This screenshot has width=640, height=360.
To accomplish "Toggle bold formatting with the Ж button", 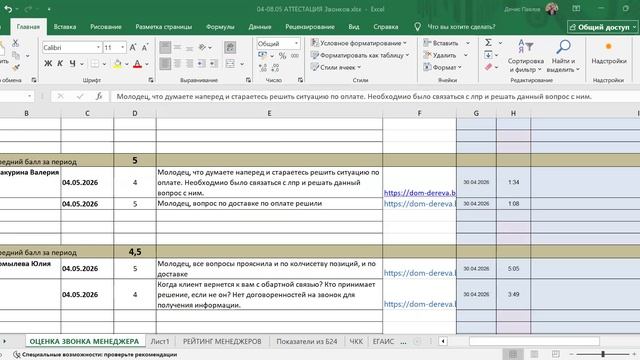I will click(x=48, y=64).
